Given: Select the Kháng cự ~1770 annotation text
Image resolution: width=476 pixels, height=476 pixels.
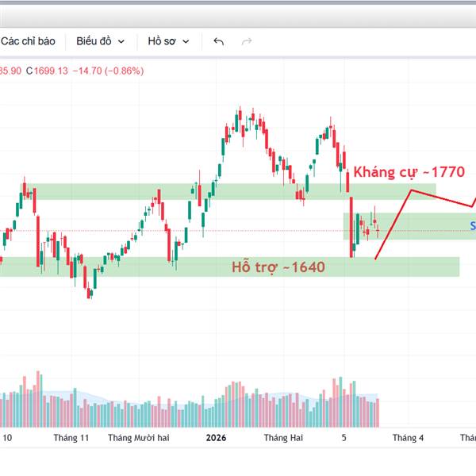Looking at the screenshot, I should pyautogui.click(x=409, y=172).
